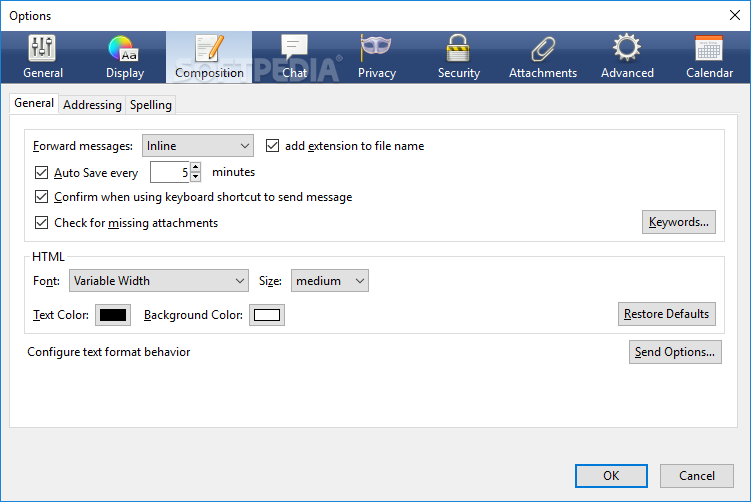Open the HTML Font dropdown
The width and height of the screenshot is (751, 502).
coord(159,281)
